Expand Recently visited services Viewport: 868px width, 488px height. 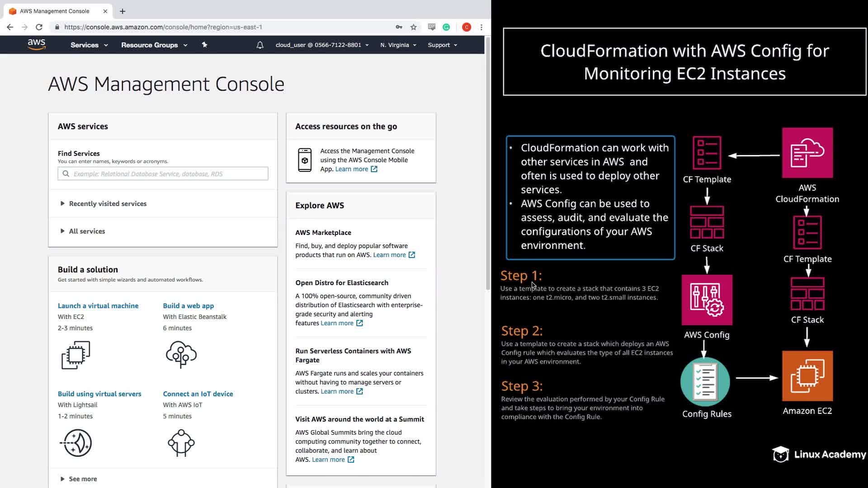[108, 204]
